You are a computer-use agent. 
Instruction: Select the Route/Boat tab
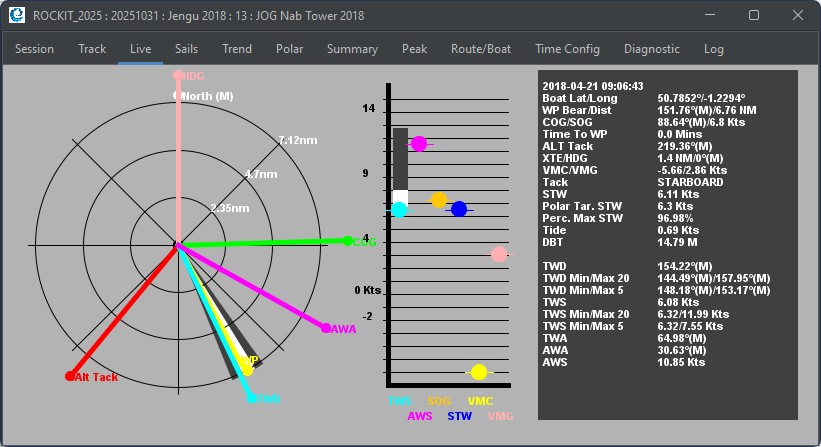tap(480, 49)
